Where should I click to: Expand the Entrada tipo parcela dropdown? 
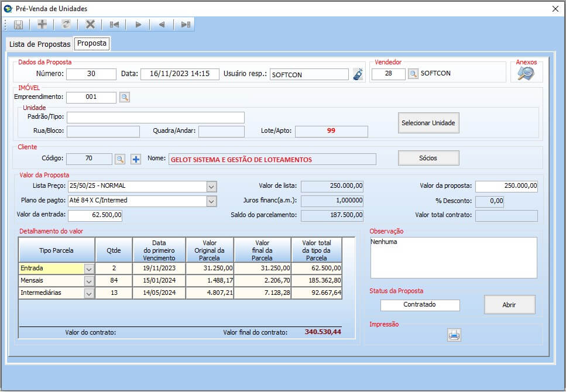tap(89, 269)
